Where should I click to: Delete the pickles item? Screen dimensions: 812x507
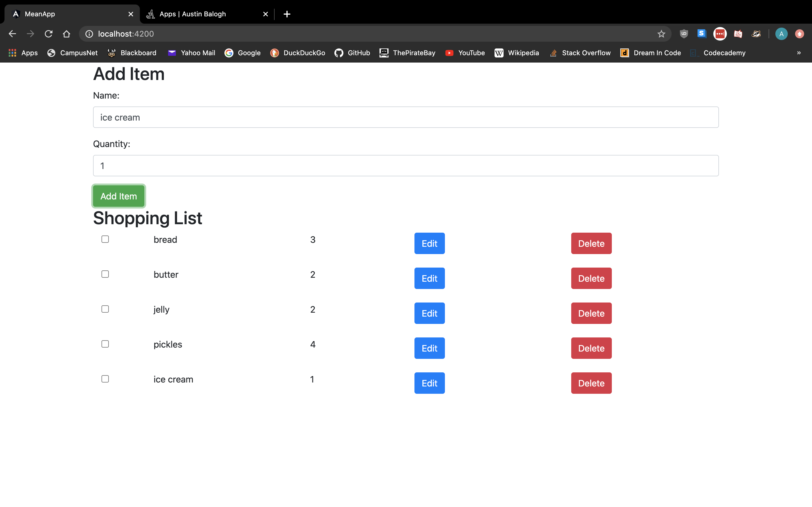(591, 348)
